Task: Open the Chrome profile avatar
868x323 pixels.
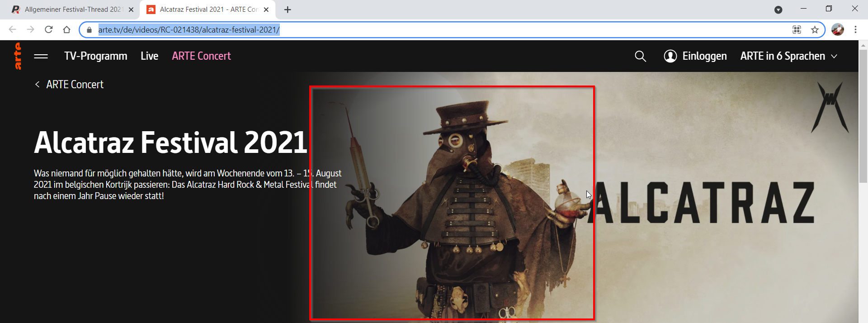Action: pyautogui.click(x=837, y=30)
